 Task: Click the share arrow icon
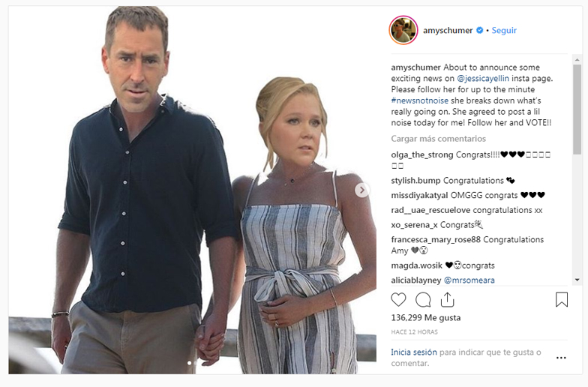[447, 300]
